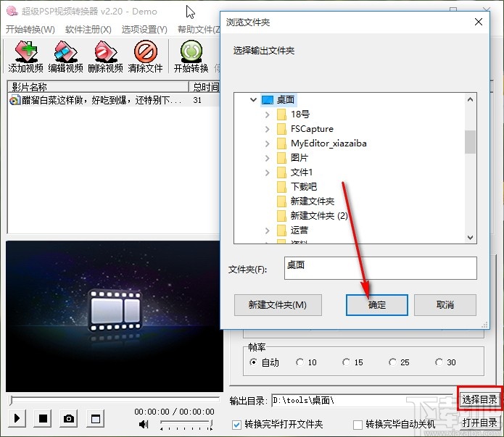Click the 图片 folder icon
This screenshot has height=437, width=504.
[x=281, y=158]
